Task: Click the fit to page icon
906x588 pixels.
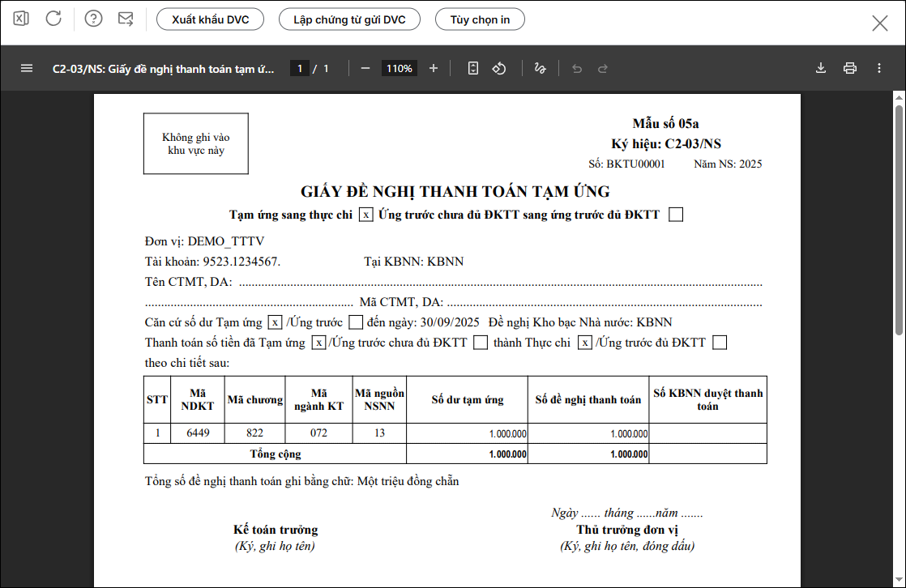Action: click(473, 68)
